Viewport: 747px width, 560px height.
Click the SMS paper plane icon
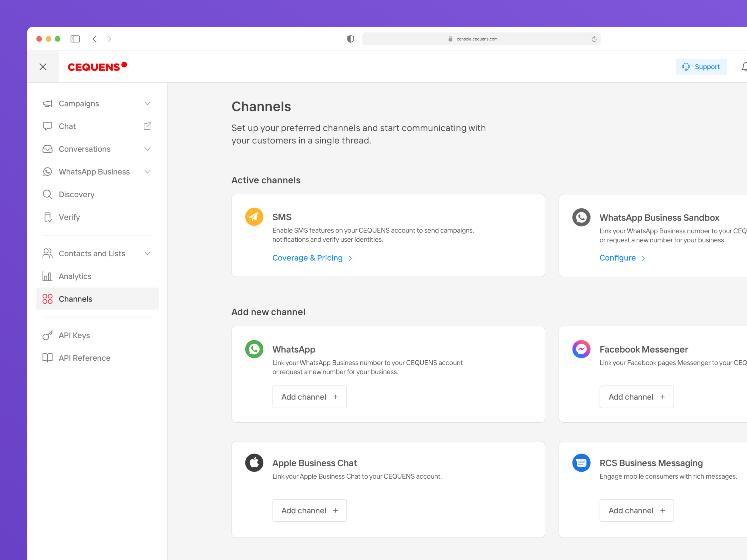[x=254, y=217]
